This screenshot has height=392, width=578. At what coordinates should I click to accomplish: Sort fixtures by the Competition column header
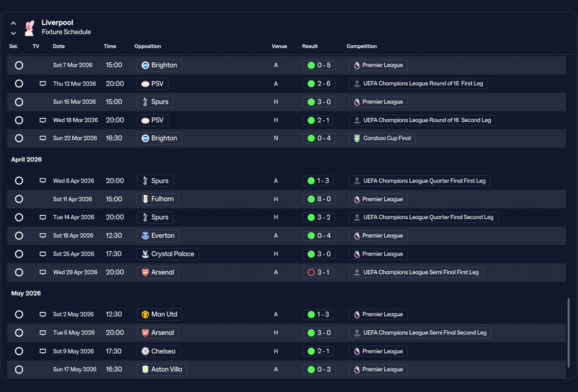point(362,46)
